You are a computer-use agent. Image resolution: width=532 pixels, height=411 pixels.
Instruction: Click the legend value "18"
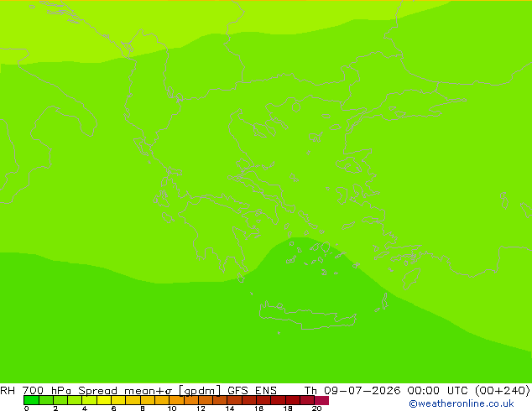pyautogui.click(x=288, y=408)
